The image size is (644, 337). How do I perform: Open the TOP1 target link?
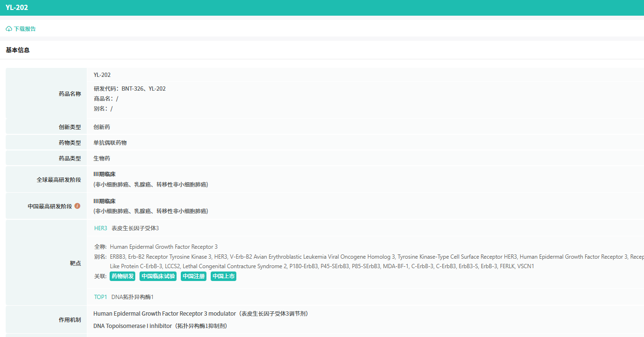[101, 297]
